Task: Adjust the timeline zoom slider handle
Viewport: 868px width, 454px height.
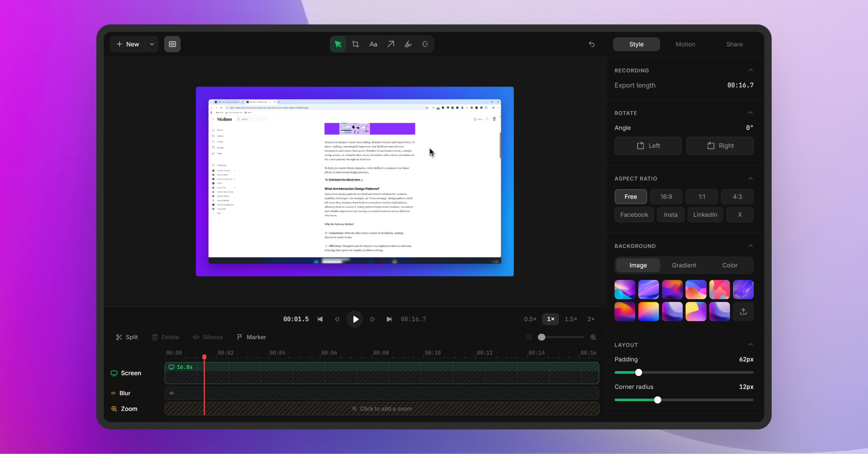Action: point(542,337)
